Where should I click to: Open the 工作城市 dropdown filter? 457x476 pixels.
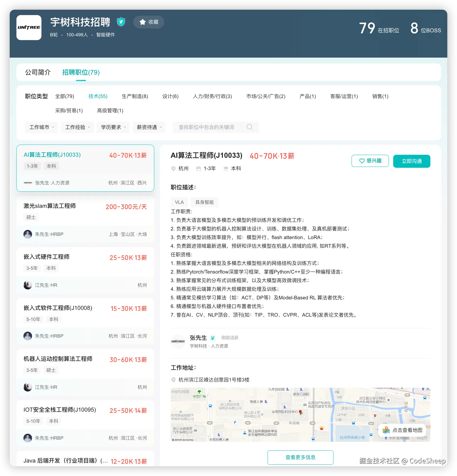42,127
